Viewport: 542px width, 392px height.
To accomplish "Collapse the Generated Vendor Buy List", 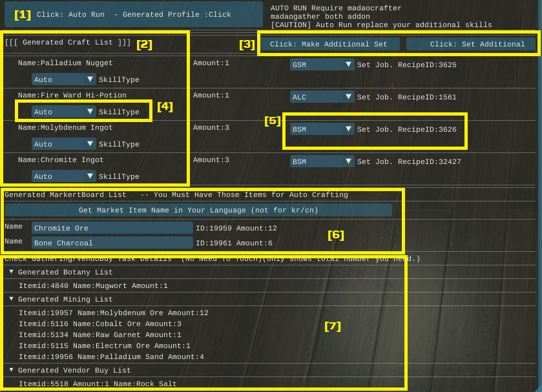I will tap(12, 370).
